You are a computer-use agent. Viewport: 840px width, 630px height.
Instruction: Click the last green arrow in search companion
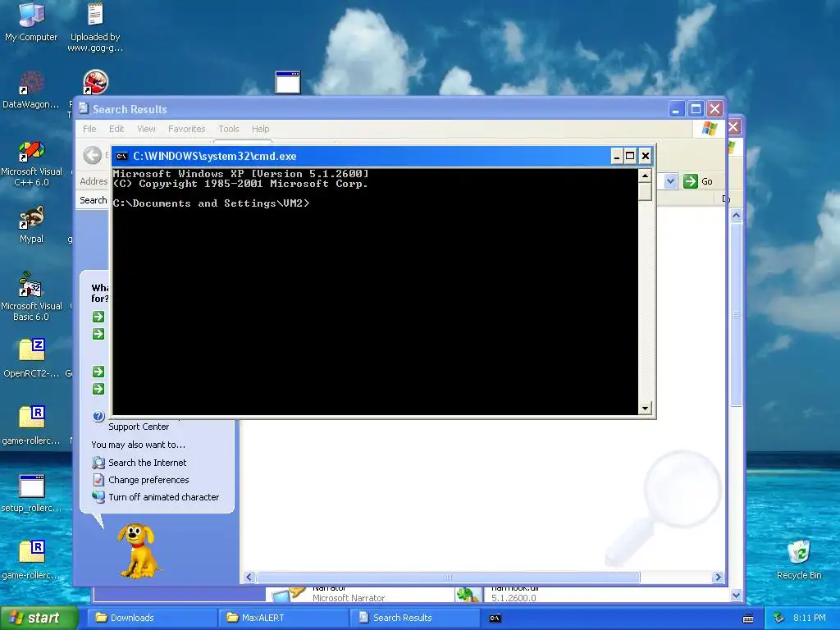click(98, 388)
